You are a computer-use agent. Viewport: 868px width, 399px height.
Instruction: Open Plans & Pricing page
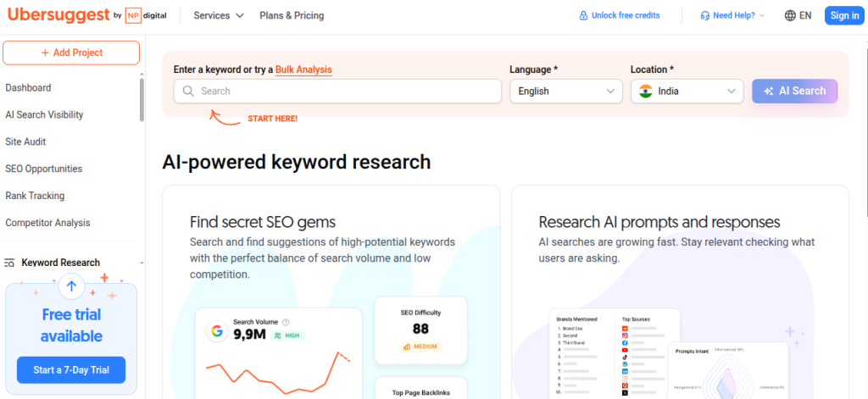[x=292, y=15]
